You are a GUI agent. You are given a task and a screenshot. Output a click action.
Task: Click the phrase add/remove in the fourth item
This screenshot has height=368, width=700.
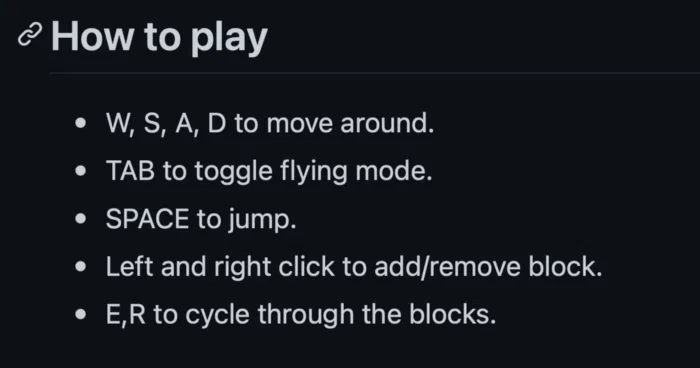(x=447, y=267)
